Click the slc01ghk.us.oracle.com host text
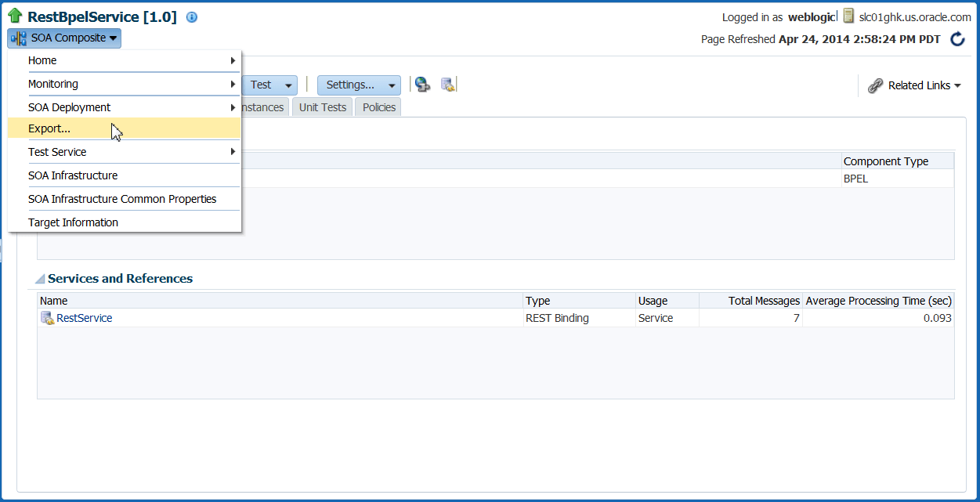980x502 pixels. point(915,17)
